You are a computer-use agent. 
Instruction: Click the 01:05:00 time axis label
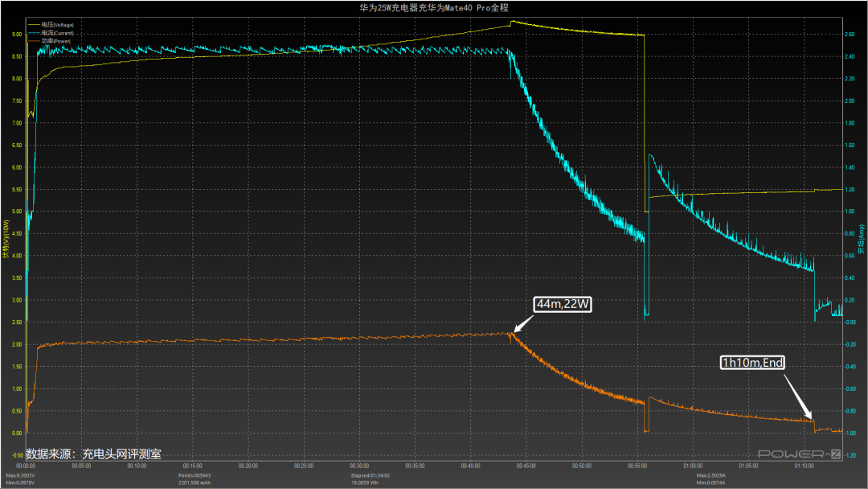[x=748, y=466]
